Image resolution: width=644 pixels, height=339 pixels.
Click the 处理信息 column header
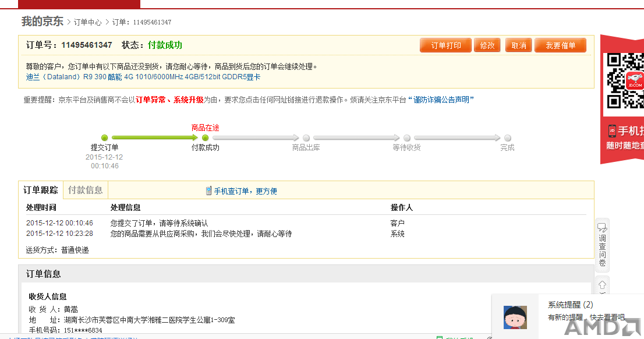[x=126, y=207]
